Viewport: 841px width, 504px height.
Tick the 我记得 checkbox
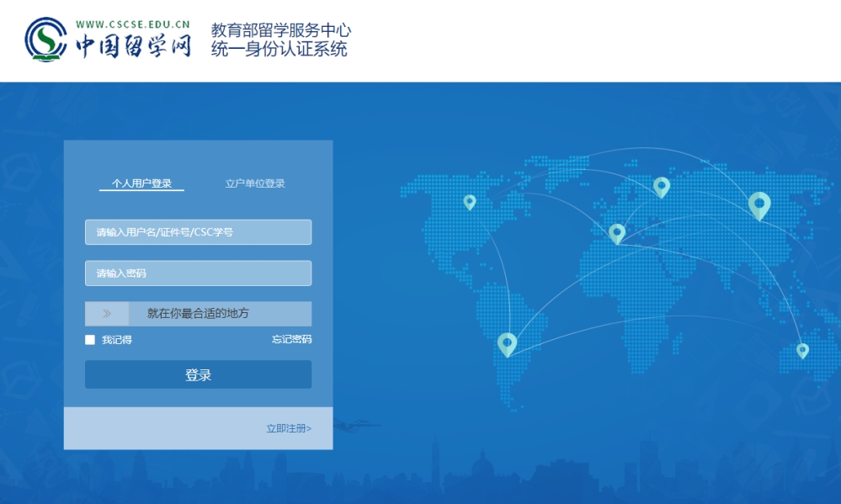coord(90,340)
